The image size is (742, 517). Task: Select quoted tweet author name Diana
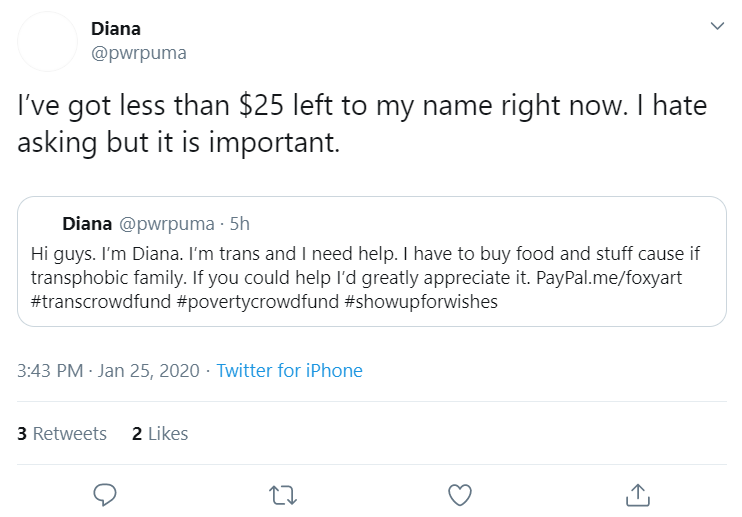point(87,224)
